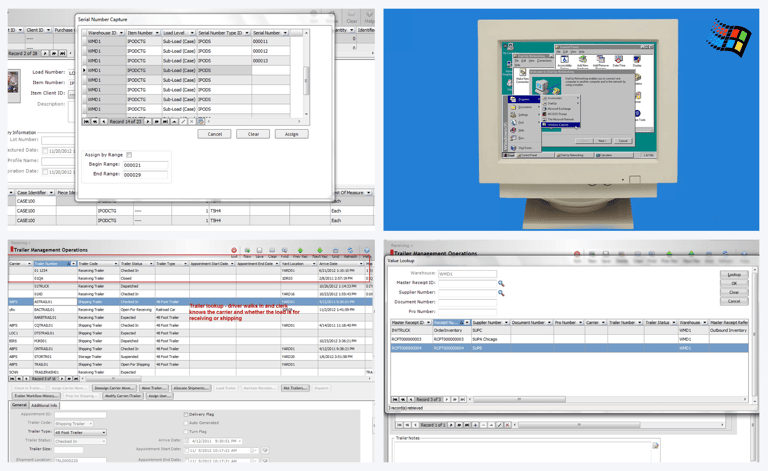
Task: Click the Save icon in Trailer Management toolbar
Action: (260, 251)
